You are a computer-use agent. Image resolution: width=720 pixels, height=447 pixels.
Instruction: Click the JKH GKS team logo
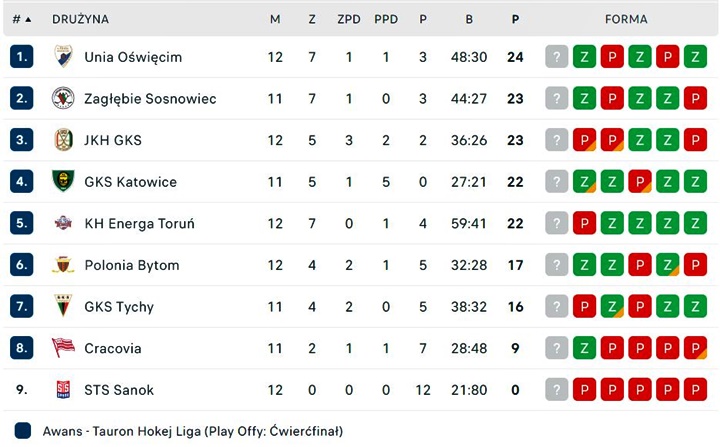click(63, 140)
